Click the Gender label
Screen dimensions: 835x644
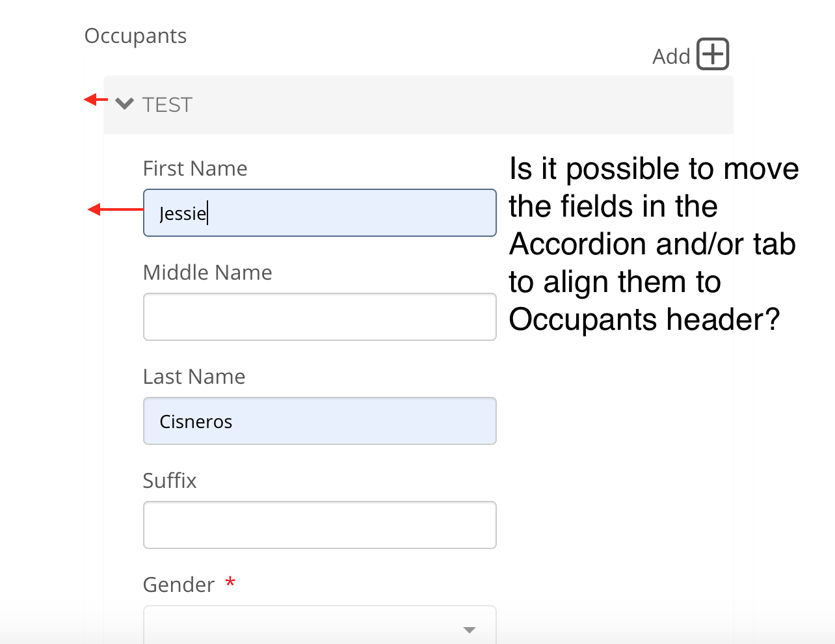(179, 585)
